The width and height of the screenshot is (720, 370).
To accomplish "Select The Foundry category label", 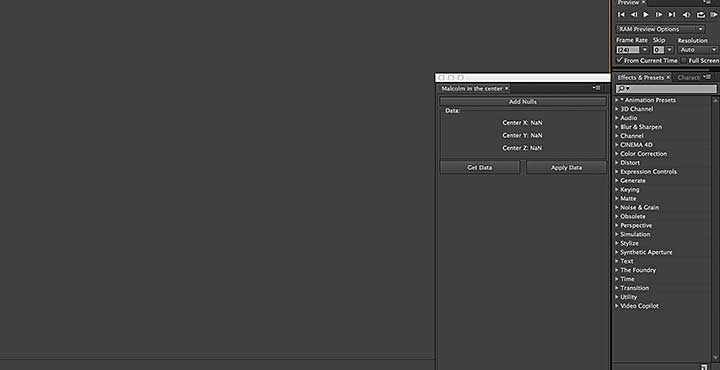I will 638,270.
